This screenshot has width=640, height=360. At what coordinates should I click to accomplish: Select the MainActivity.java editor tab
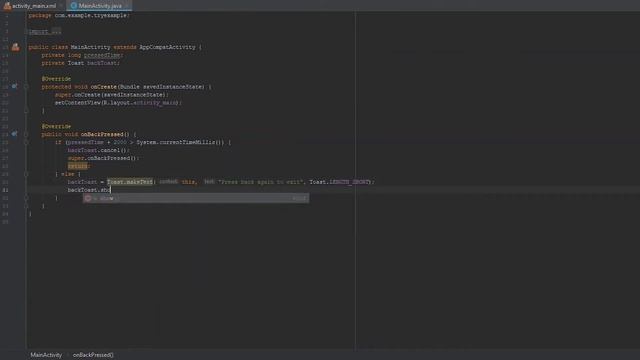click(99, 6)
